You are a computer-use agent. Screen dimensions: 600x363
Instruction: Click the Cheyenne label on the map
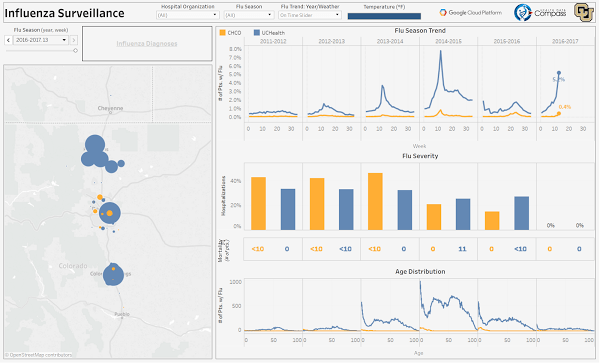pos(110,108)
